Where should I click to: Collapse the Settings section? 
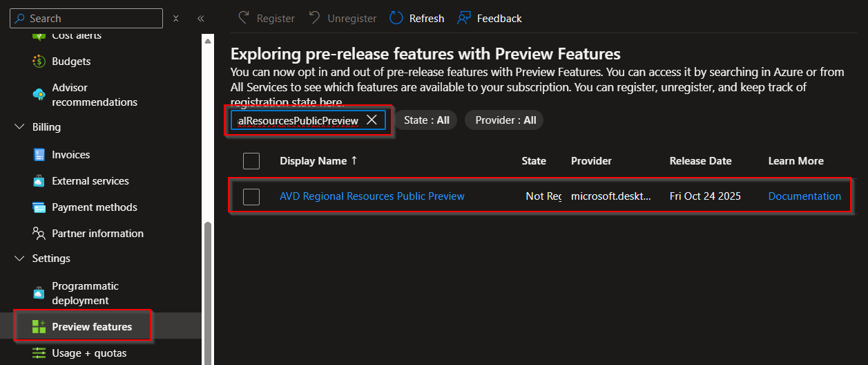[19, 259]
